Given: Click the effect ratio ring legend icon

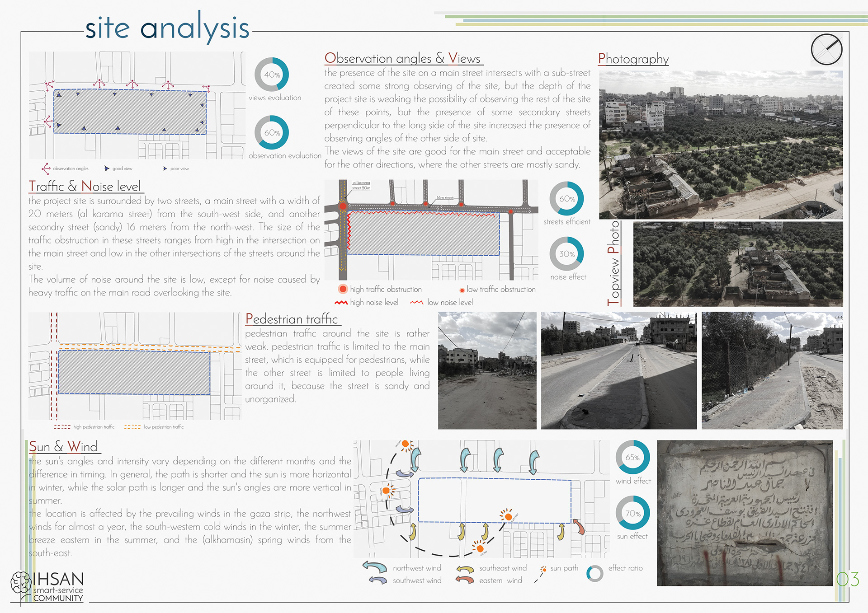Looking at the screenshot, I should pos(594,573).
